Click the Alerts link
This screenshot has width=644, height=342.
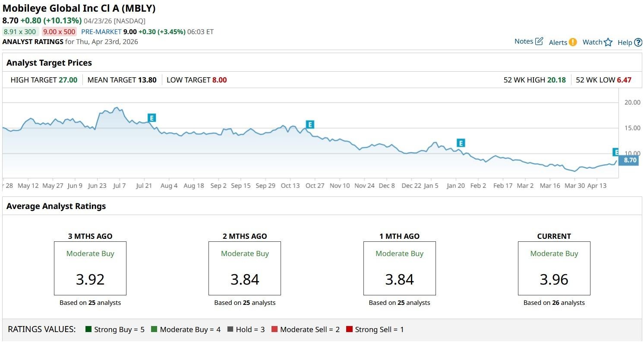point(558,42)
